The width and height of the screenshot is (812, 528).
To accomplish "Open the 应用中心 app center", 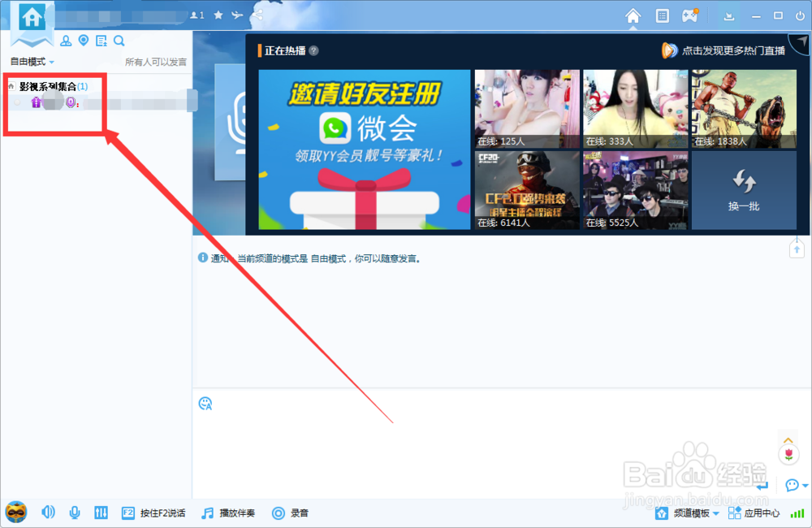I will [754, 513].
